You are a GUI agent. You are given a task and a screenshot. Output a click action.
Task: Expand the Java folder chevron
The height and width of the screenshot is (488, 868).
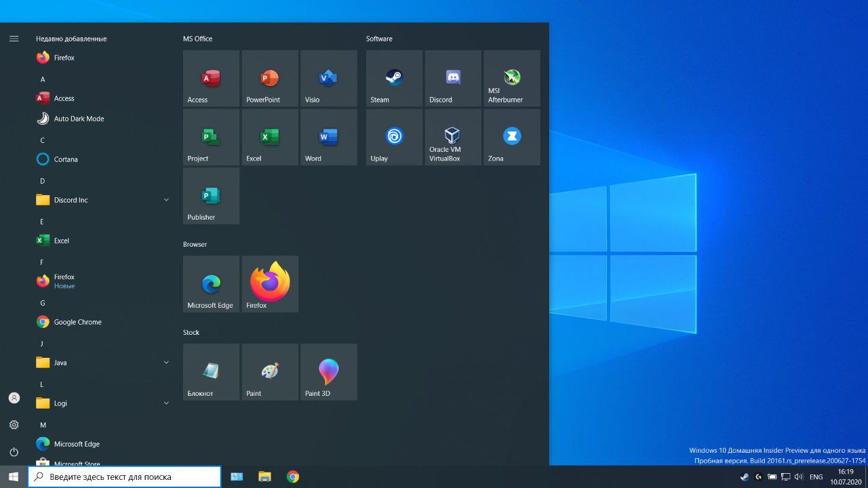166,363
